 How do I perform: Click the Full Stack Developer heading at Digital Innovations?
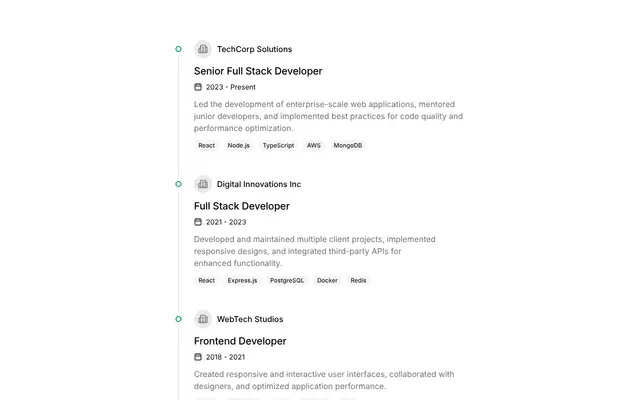point(242,206)
